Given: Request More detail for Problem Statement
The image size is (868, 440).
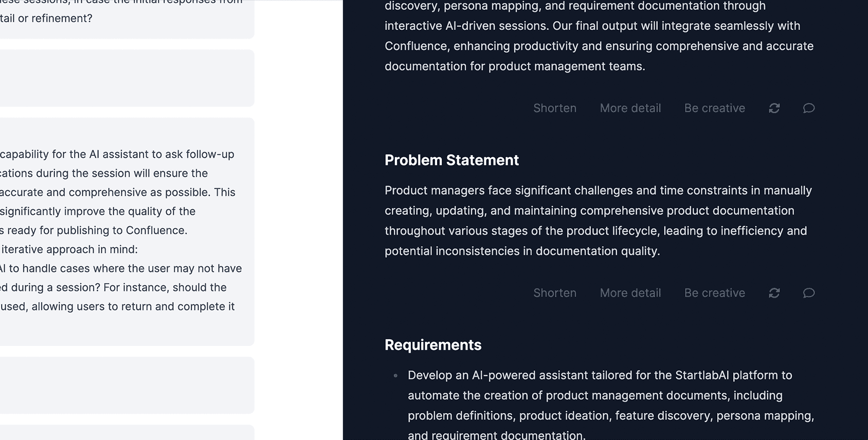Looking at the screenshot, I should [630, 293].
